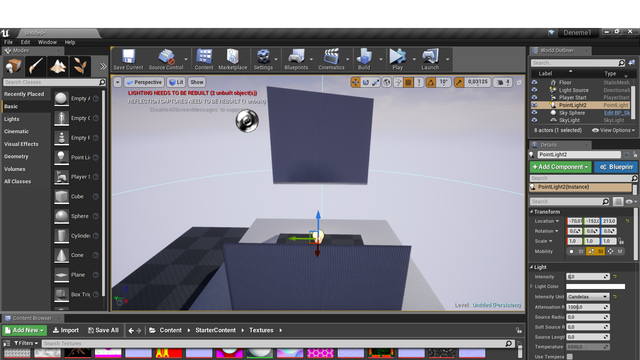Click the Build toolbar icon

point(364,60)
